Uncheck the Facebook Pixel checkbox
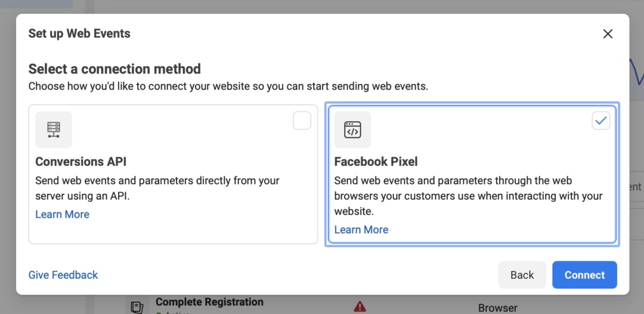The image size is (644, 314). pos(600,121)
